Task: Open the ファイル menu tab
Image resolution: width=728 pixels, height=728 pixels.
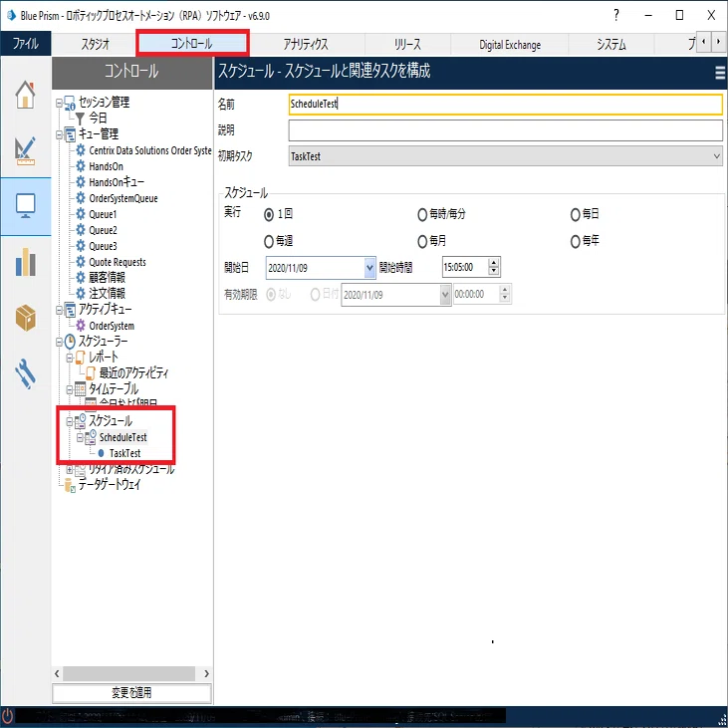Action: coord(26,44)
